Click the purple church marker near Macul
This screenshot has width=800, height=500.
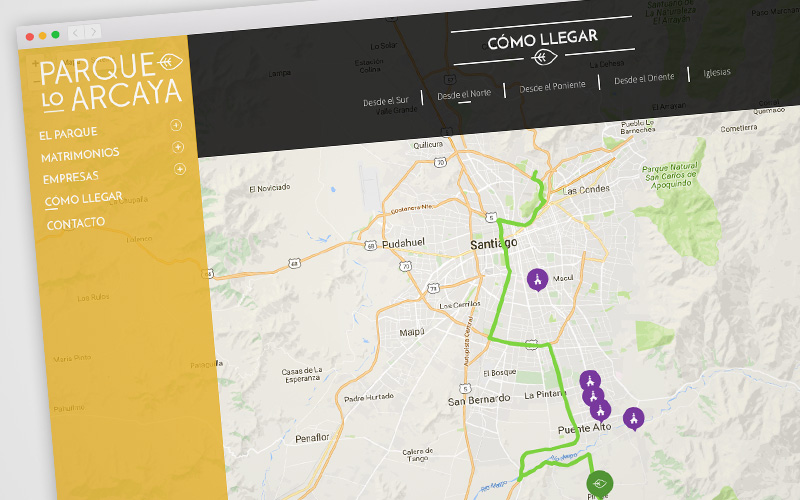(537, 279)
